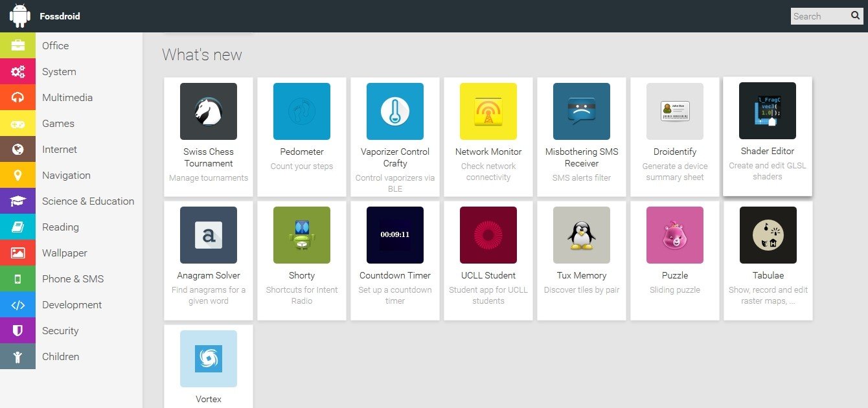The width and height of the screenshot is (868, 408).
Task: Click "SMS alerts filter" description text
Action: (x=582, y=177)
